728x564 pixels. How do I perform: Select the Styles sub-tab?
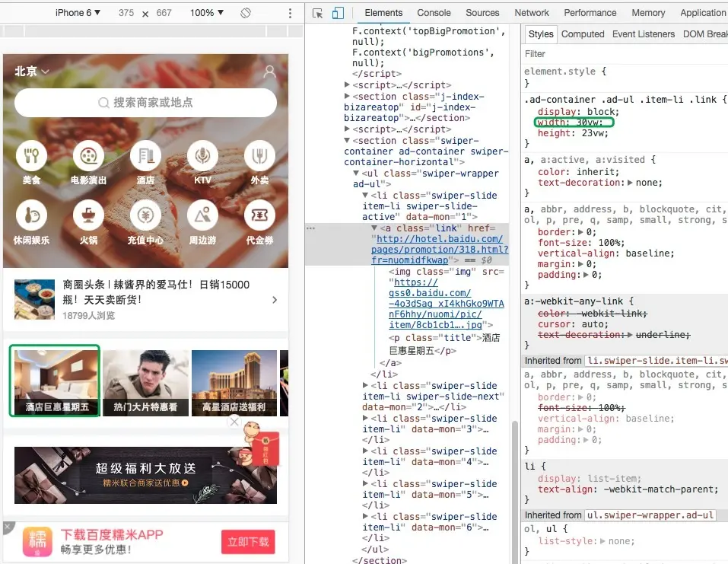coord(541,34)
